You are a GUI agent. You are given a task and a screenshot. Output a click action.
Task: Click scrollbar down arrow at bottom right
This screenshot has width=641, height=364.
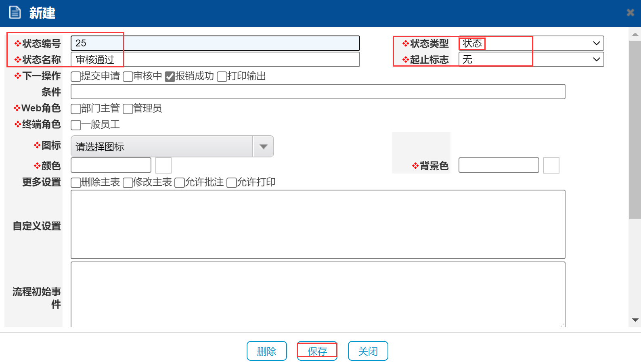pos(635,320)
